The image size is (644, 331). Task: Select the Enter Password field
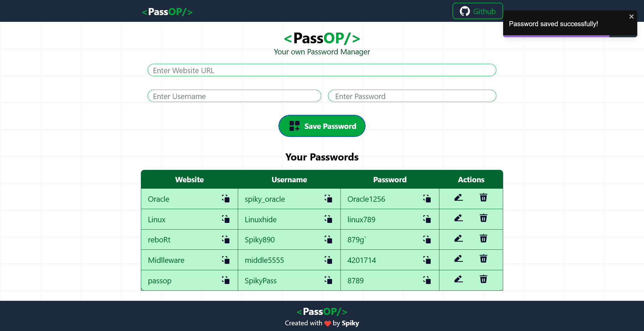412,96
